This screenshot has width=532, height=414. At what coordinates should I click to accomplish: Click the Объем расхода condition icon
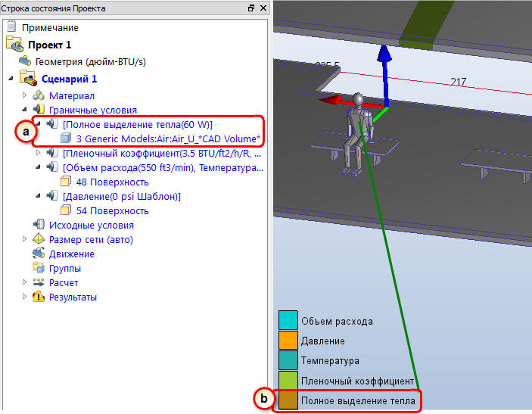[52, 167]
